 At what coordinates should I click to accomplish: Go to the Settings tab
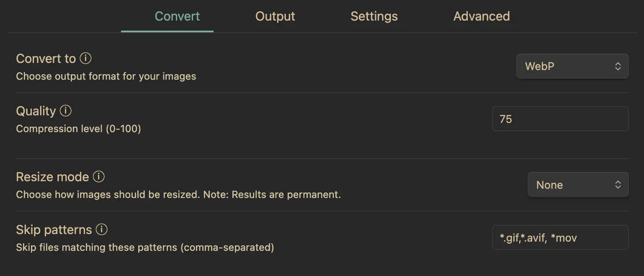click(x=374, y=16)
